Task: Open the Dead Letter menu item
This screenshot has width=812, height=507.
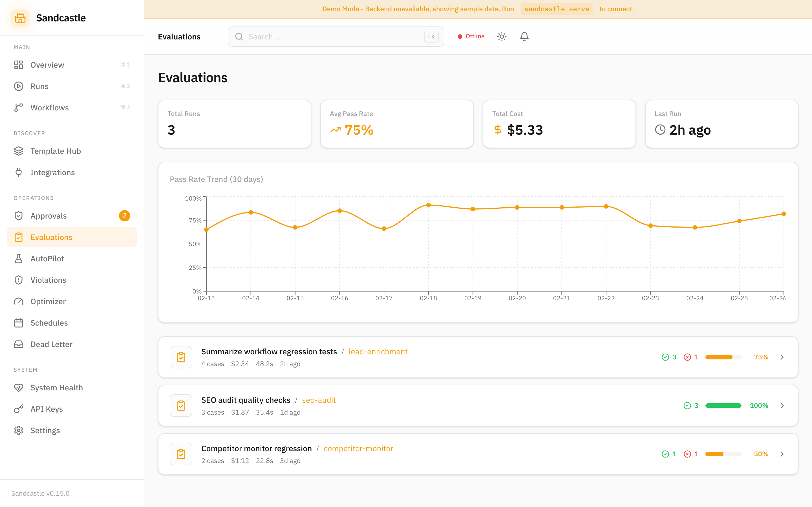Action: click(51, 344)
